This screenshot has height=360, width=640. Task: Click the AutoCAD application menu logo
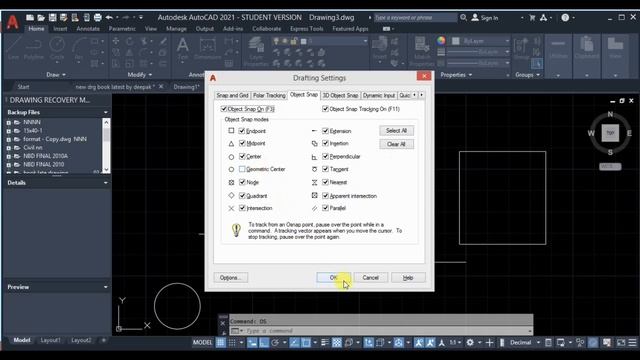(x=13, y=22)
